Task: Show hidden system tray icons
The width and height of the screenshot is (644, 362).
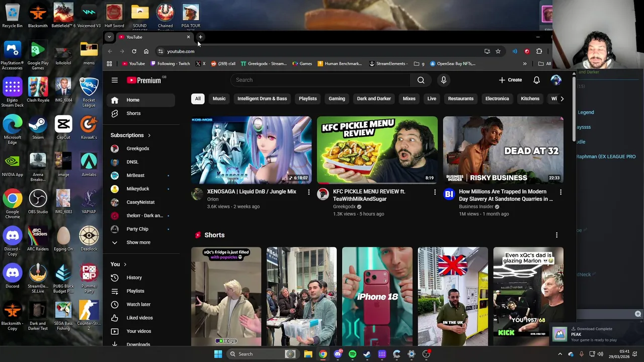Action: click(x=561, y=354)
